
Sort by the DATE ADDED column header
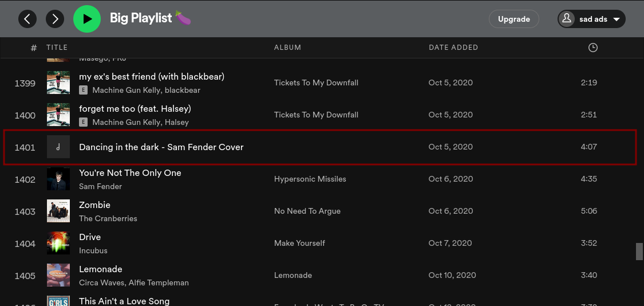click(x=453, y=48)
